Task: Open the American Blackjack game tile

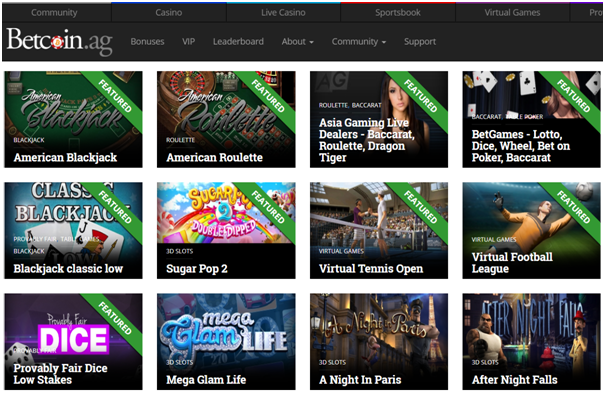Action: click(73, 119)
